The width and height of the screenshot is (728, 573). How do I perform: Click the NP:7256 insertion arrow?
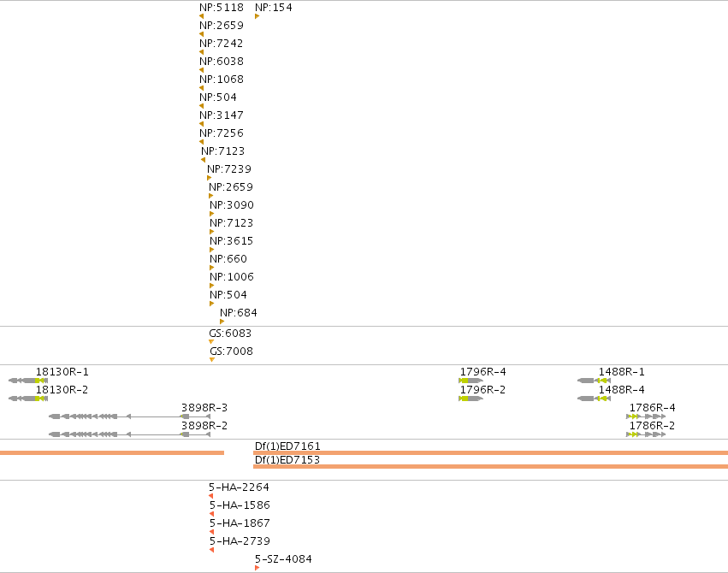[x=202, y=142]
